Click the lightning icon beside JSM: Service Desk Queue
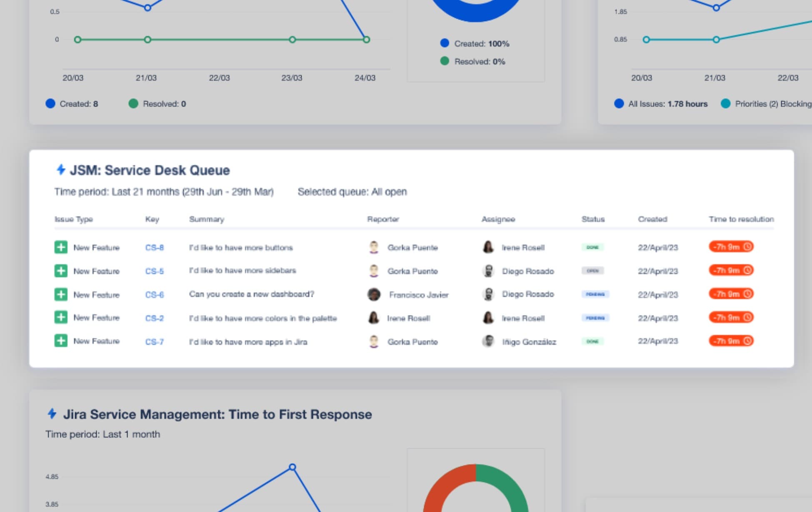 (61, 169)
